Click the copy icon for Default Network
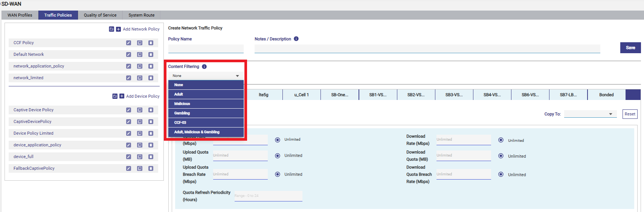 pyautogui.click(x=140, y=55)
